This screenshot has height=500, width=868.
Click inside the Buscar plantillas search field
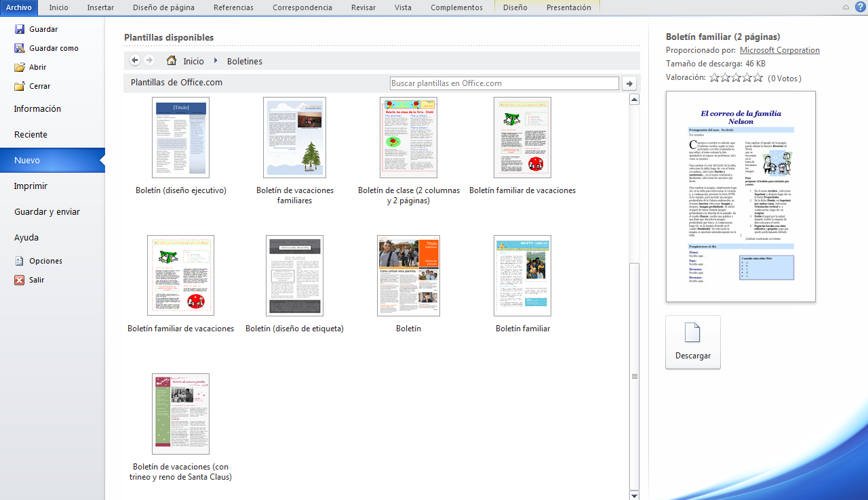click(504, 83)
